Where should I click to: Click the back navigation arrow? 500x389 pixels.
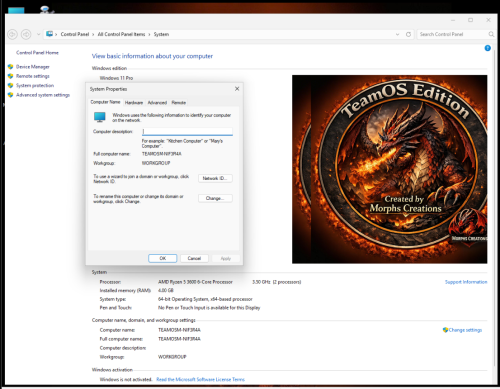[x=12, y=34]
